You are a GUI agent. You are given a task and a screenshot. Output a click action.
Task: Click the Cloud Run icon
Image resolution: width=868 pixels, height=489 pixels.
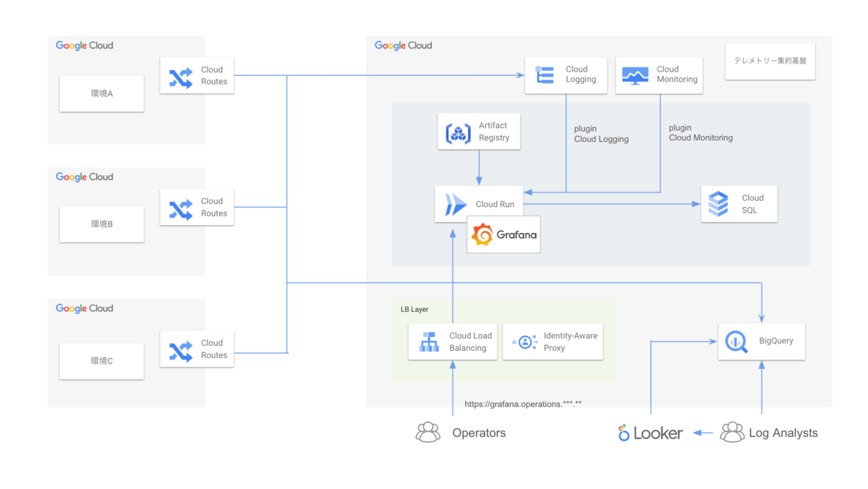(456, 205)
